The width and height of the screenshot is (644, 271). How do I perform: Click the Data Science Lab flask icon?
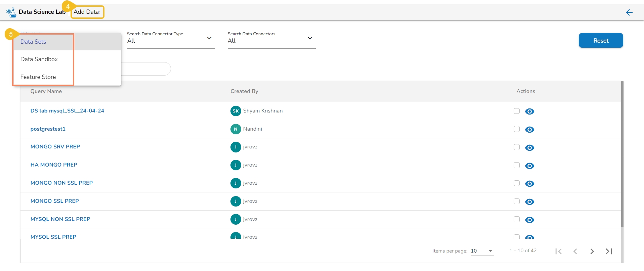(11, 12)
